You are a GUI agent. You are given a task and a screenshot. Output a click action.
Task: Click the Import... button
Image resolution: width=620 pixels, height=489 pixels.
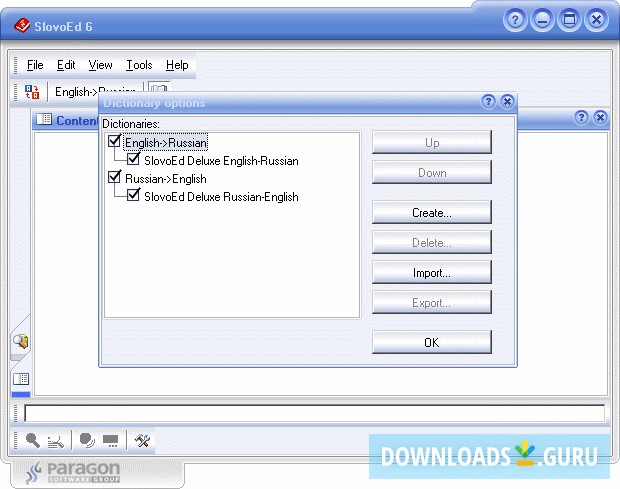coord(432,273)
